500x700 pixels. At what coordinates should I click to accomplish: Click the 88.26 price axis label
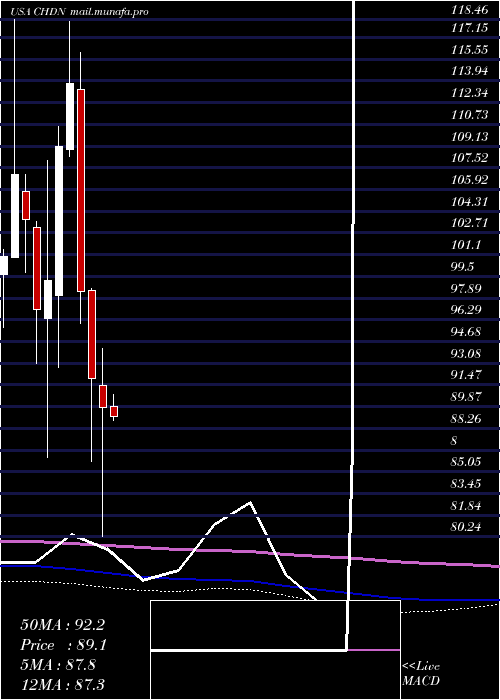(x=467, y=418)
